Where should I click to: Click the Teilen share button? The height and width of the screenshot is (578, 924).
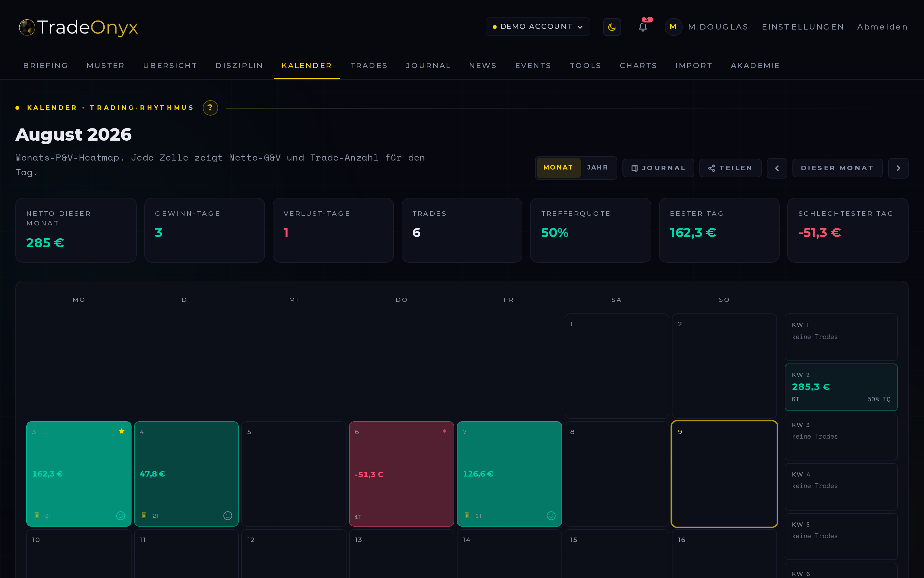pyautogui.click(x=730, y=168)
